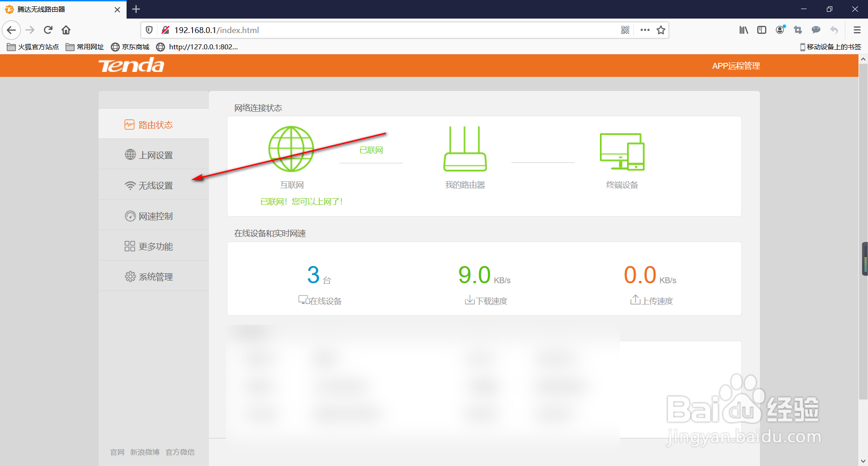The height and width of the screenshot is (466, 868).
Task: Bookmark this page with the star icon
Action: tap(661, 30)
